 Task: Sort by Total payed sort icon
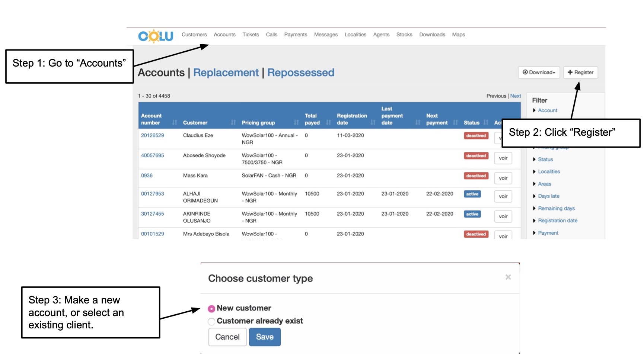point(328,123)
